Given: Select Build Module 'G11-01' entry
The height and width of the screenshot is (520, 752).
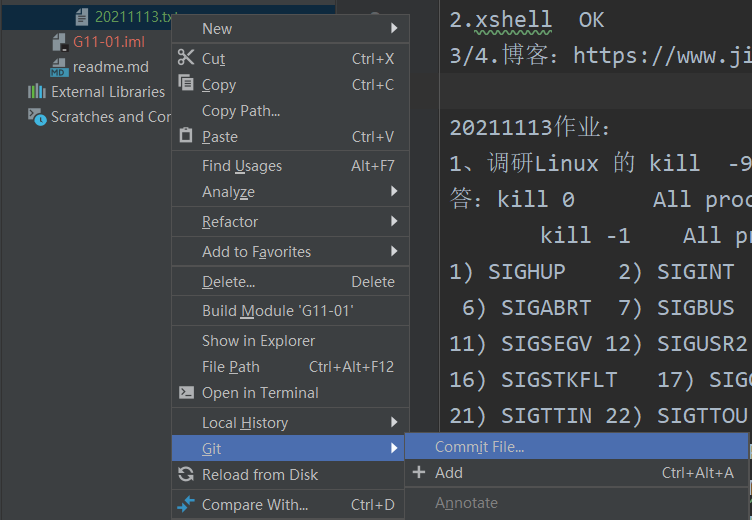Looking at the screenshot, I should (x=290, y=311).
